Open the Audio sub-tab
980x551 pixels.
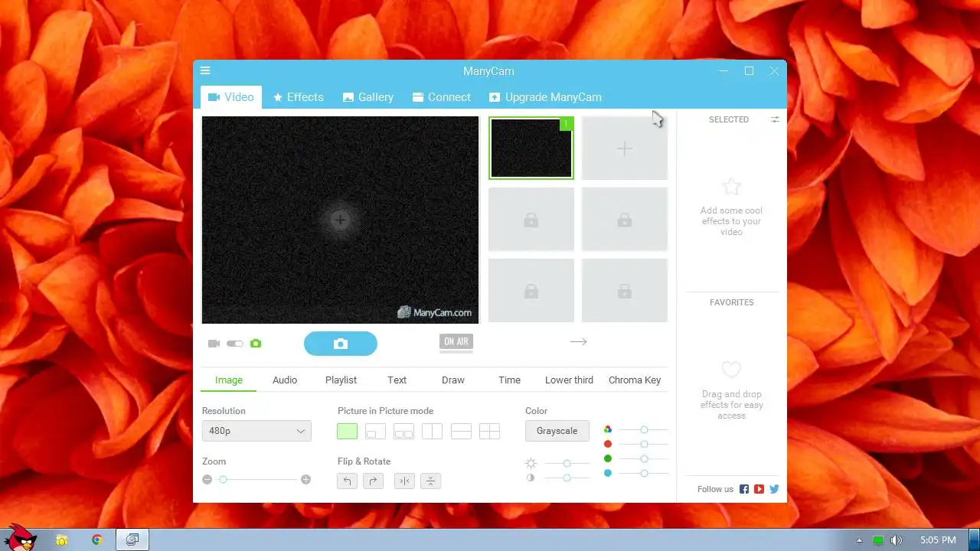pos(285,380)
